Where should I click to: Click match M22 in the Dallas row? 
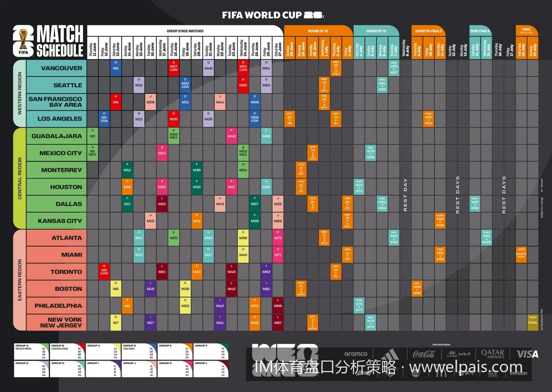(x=162, y=204)
